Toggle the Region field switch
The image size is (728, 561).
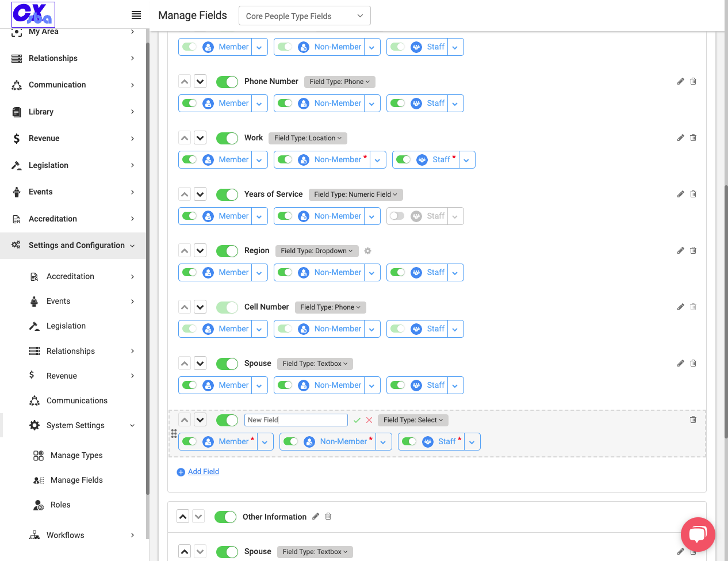pos(227,251)
